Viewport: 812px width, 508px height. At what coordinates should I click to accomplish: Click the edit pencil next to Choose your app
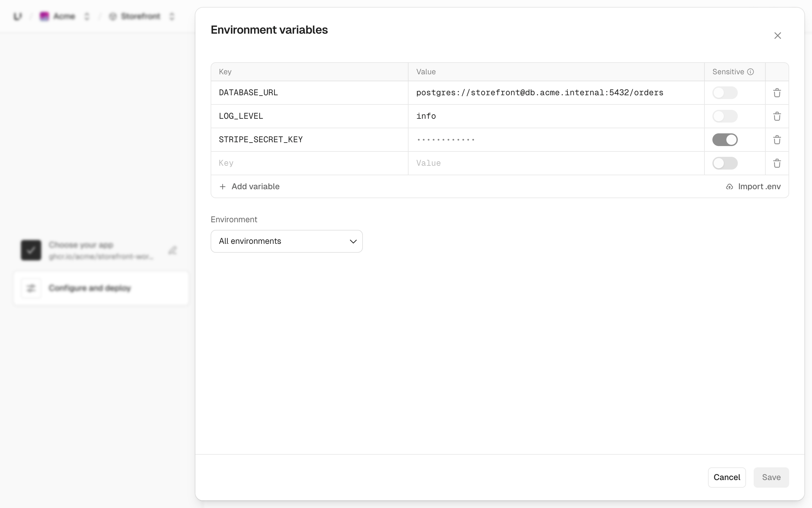click(173, 250)
